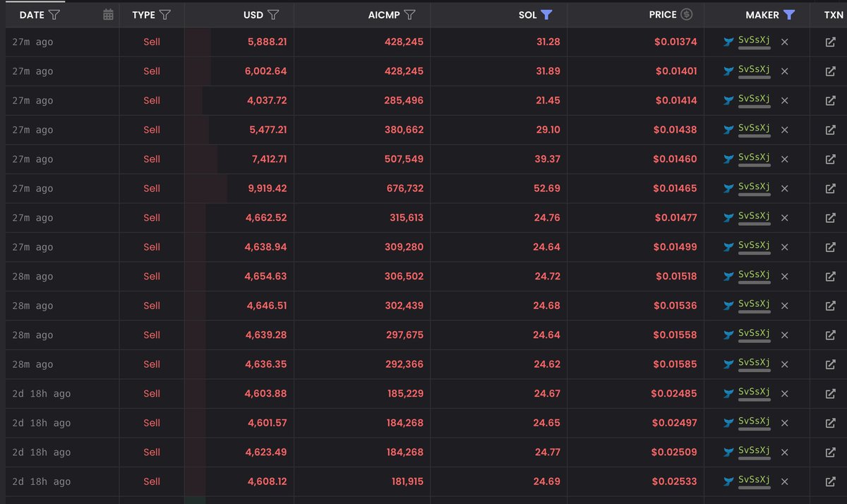The width and height of the screenshot is (847, 504).
Task: Open transaction link for $0.01438 row
Action: pyautogui.click(x=830, y=130)
